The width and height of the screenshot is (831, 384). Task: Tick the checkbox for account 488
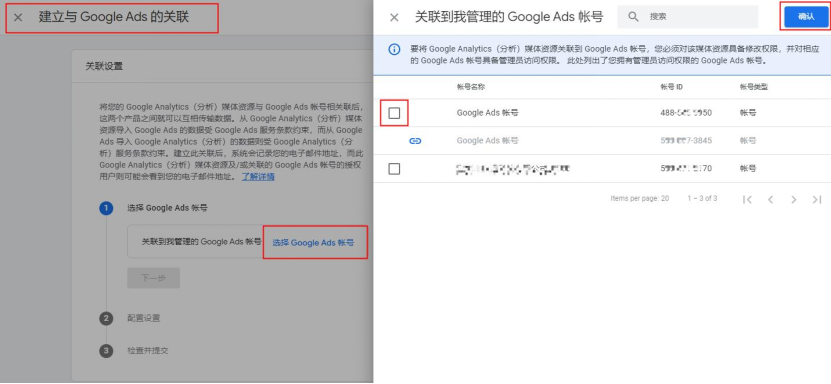(394, 113)
